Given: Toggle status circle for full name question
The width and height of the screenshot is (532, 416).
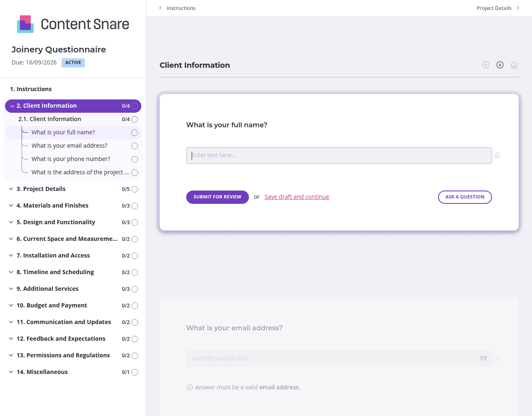Looking at the screenshot, I should (135, 133).
